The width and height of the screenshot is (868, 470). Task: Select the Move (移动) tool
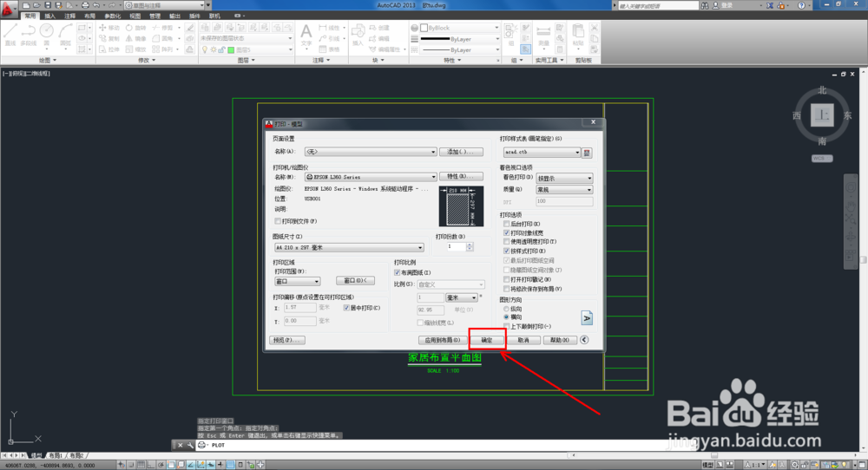click(109, 28)
